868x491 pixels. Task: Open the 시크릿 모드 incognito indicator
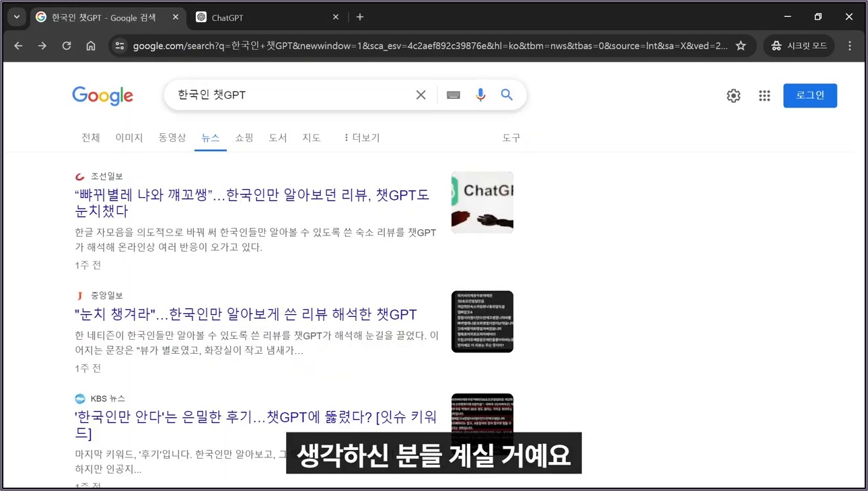[799, 46]
